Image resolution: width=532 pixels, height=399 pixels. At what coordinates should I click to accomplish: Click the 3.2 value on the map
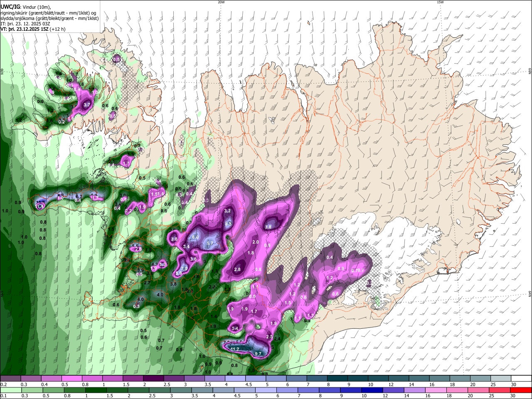(x=227, y=211)
